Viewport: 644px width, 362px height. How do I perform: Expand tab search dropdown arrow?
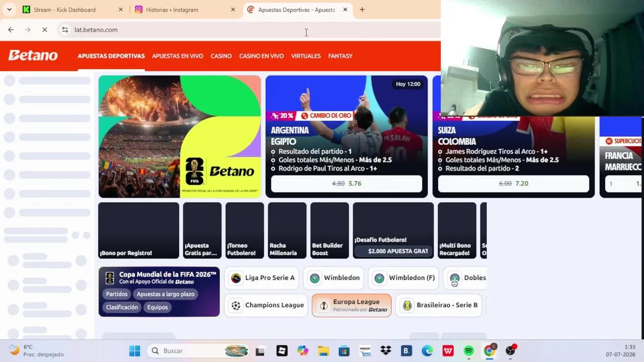pos(9,10)
